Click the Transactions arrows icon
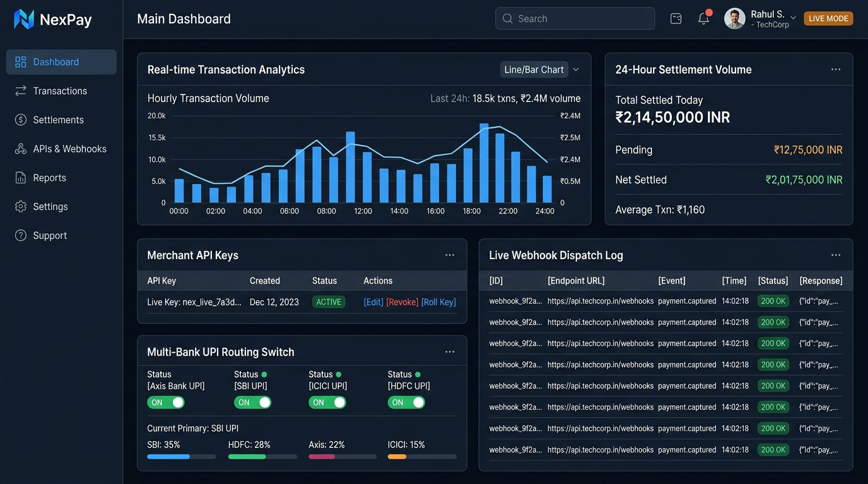868x484 pixels. click(21, 91)
